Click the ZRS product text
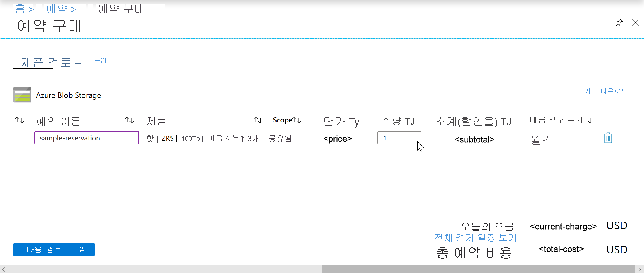 tap(167, 138)
